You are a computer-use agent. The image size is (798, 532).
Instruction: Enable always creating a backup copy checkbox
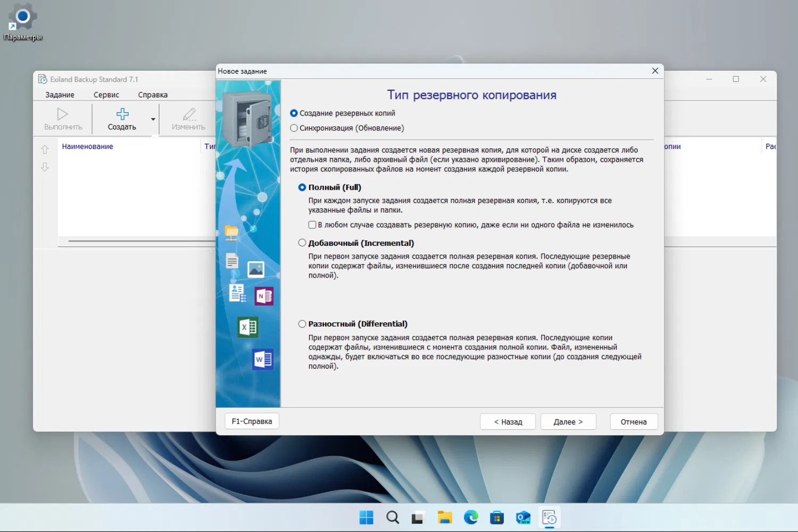coord(312,225)
